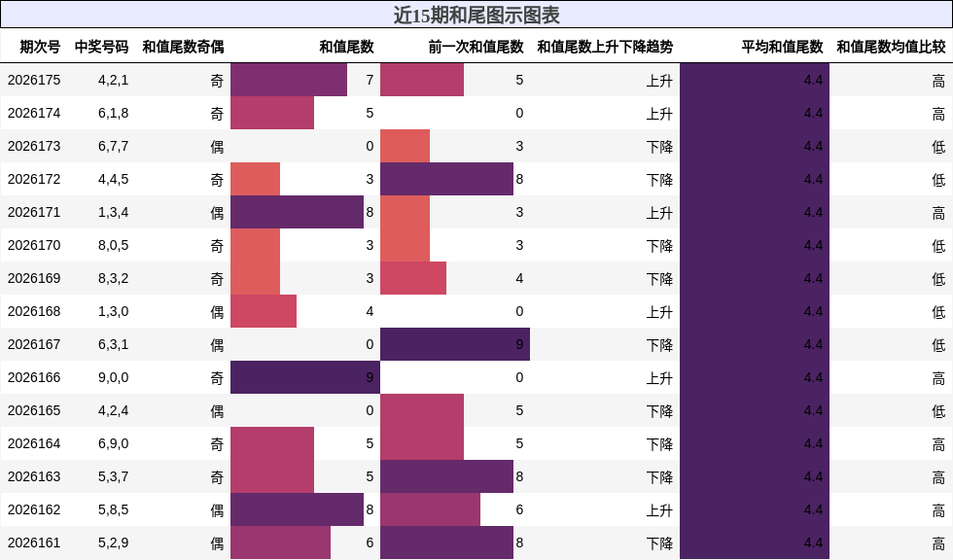Click winning numbers 4,2,4
Screen dimensions: 953x560
(113, 410)
